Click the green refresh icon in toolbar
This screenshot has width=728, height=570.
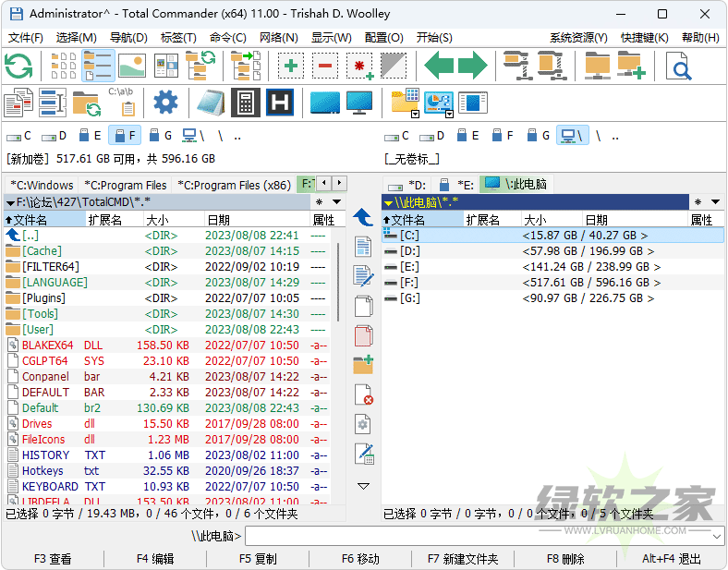(18, 67)
